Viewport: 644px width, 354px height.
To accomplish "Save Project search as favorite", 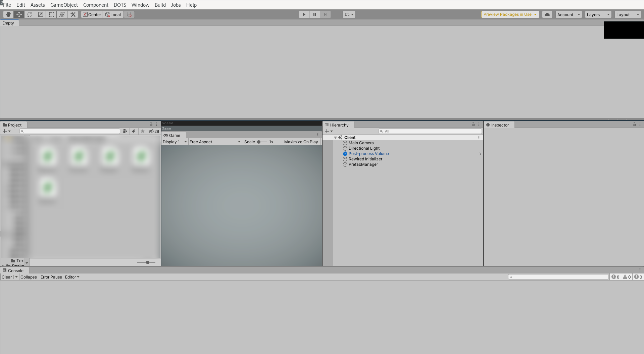I will 143,131.
